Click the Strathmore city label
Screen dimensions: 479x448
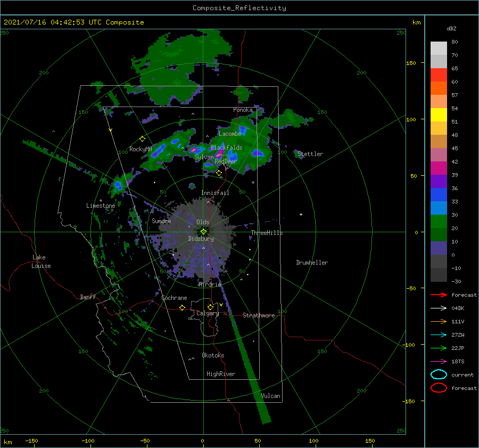(x=259, y=315)
